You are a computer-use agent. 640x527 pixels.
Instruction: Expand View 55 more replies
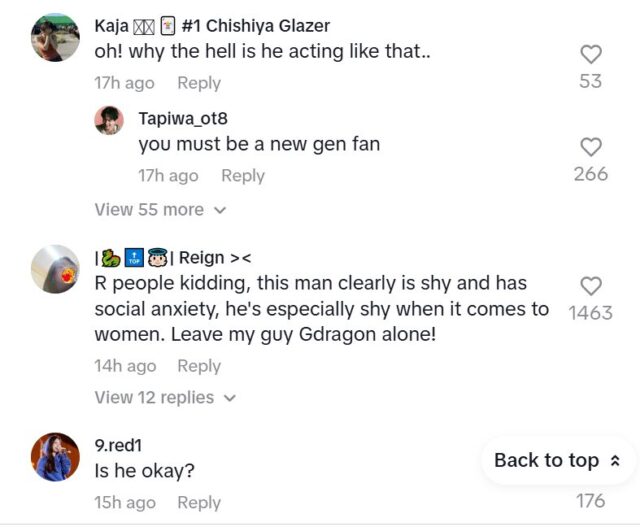tap(149, 210)
